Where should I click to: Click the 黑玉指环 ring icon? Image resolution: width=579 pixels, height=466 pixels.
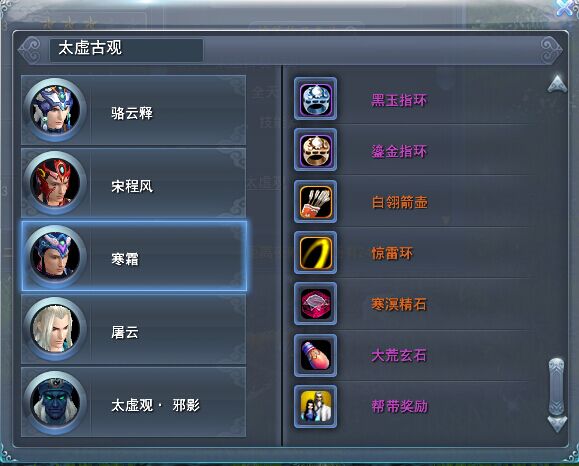pyautogui.click(x=315, y=99)
